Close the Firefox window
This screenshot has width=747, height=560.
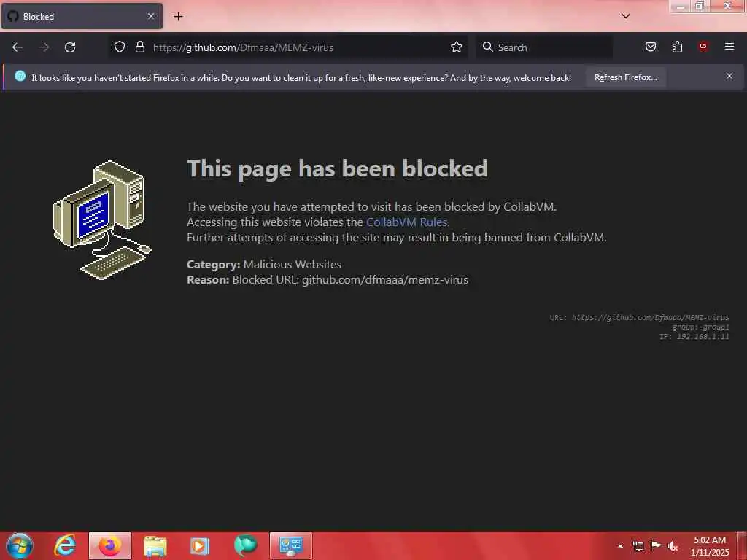point(727,6)
